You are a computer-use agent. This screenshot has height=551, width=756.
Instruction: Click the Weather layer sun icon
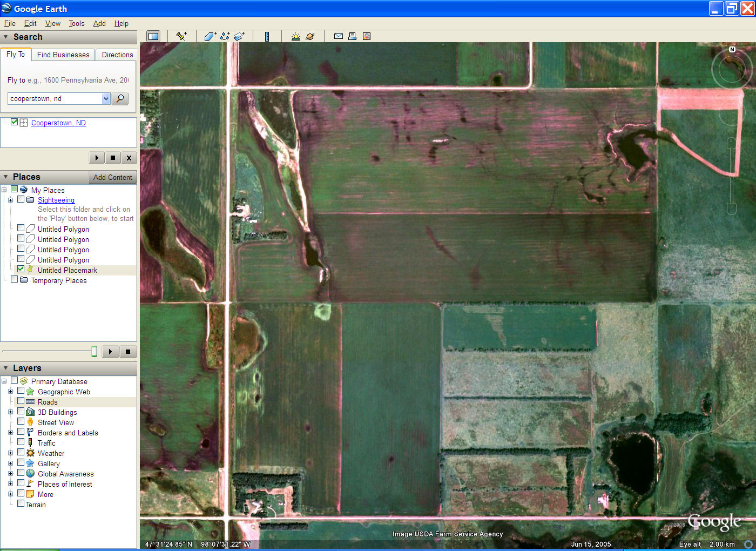pos(30,453)
